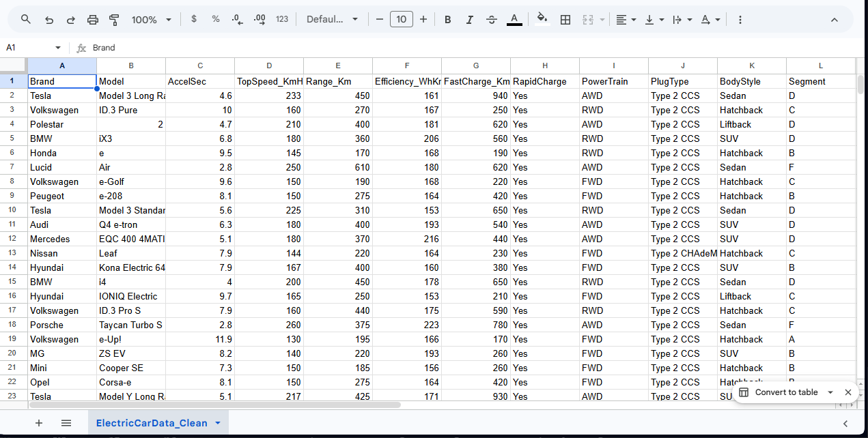Add a new sheet
This screenshot has height=438, width=868.
[x=39, y=423]
